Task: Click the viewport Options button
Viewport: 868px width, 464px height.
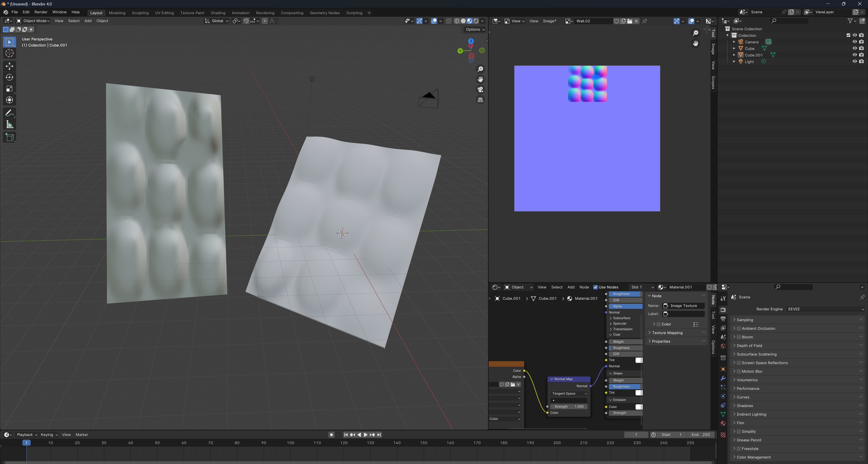Action: [475, 29]
